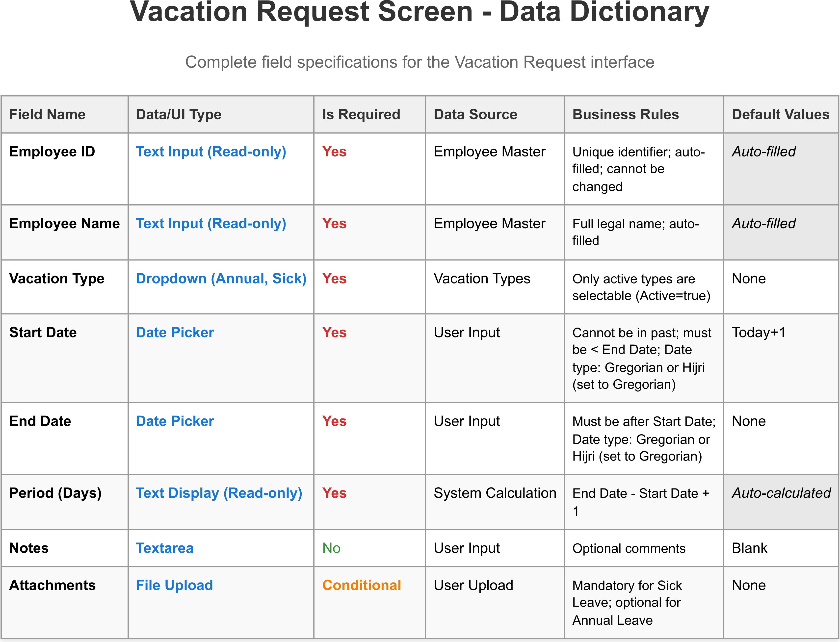Click the Field Name column header
The width and height of the screenshot is (840, 642).
(x=47, y=115)
